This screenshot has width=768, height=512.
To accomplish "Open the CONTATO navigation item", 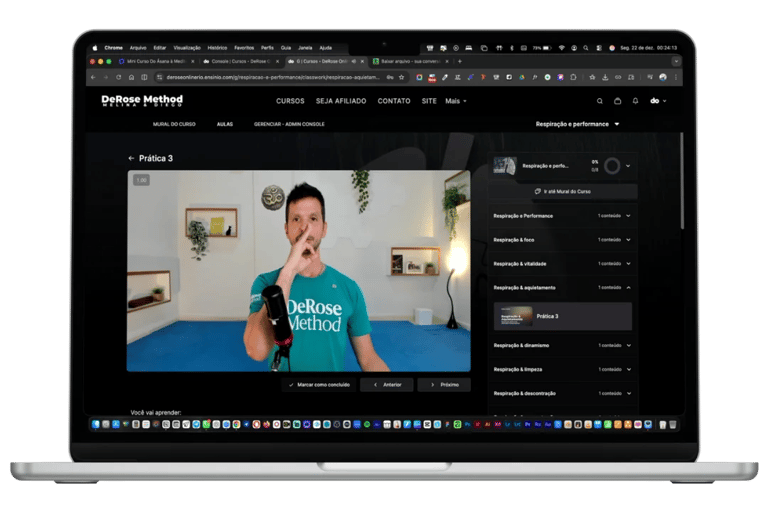I will pos(394,101).
